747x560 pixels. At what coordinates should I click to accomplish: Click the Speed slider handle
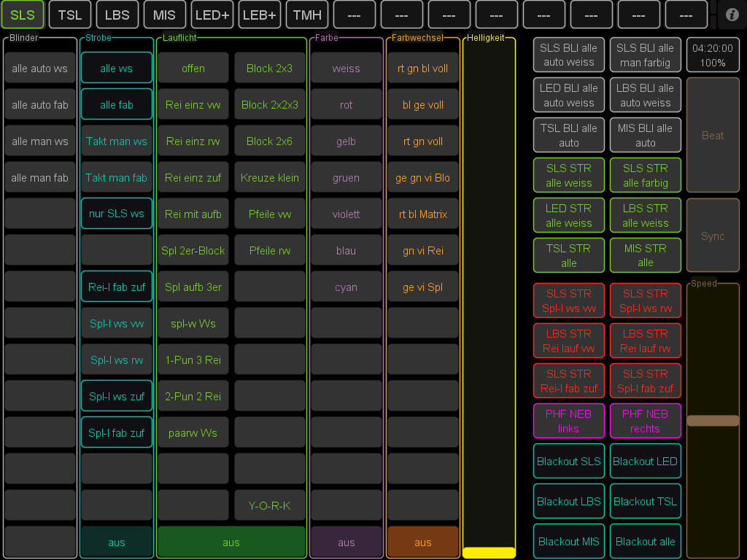tap(713, 420)
